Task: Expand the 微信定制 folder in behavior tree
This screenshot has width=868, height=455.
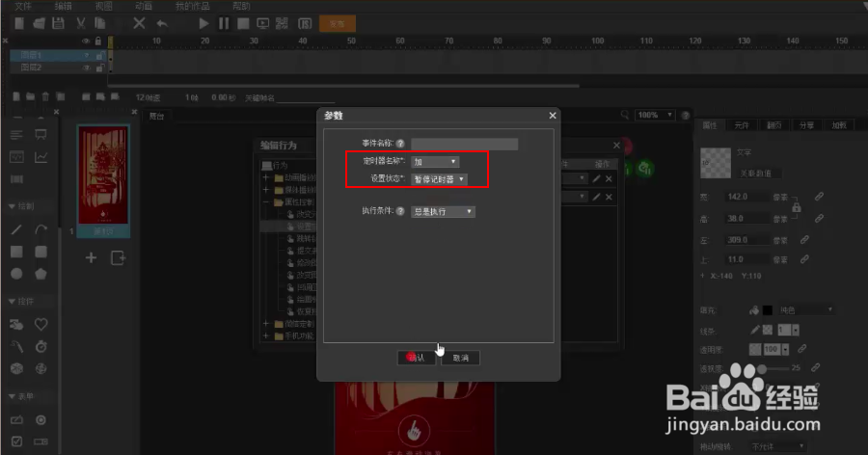Action: [x=266, y=324]
